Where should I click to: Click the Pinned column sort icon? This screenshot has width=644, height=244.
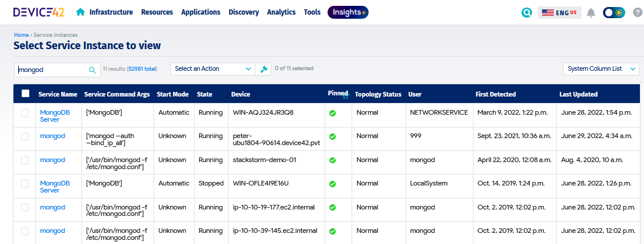point(345,97)
